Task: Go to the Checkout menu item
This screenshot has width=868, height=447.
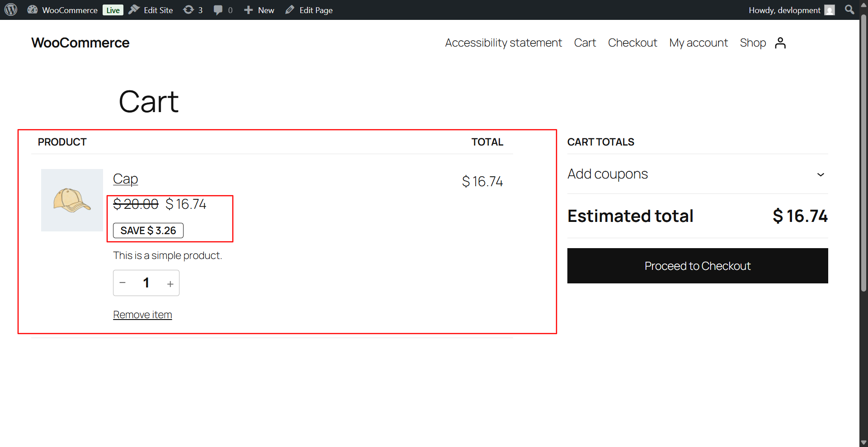Action: (x=632, y=43)
